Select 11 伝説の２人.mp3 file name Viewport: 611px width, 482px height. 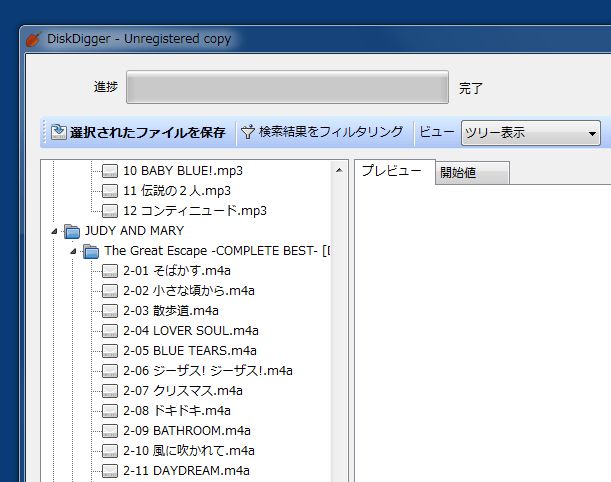(177, 191)
